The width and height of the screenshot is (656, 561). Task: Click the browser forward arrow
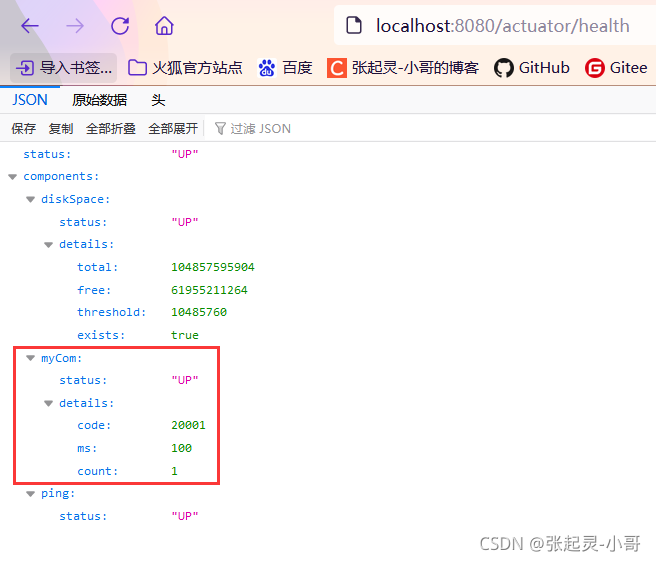pyautogui.click(x=75, y=26)
